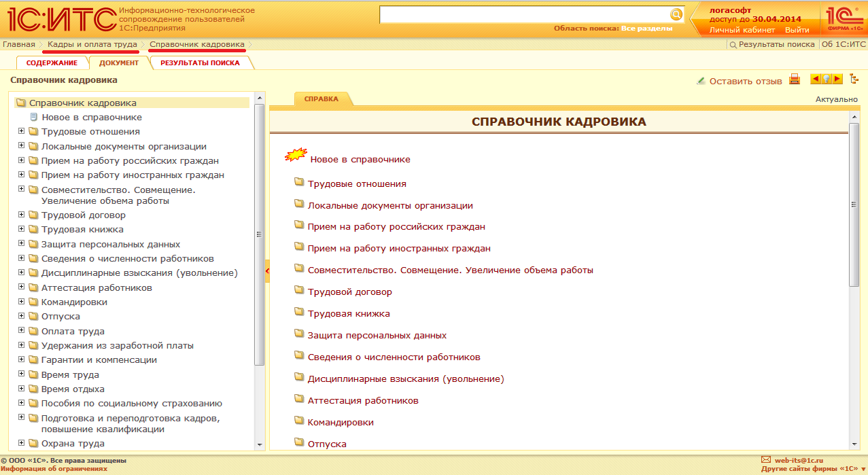Switch to the Документ tab
Screen dimensions: 868x475
tap(119, 63)
